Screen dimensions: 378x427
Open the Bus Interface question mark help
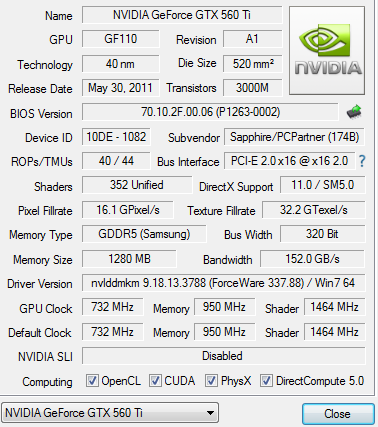362,161
